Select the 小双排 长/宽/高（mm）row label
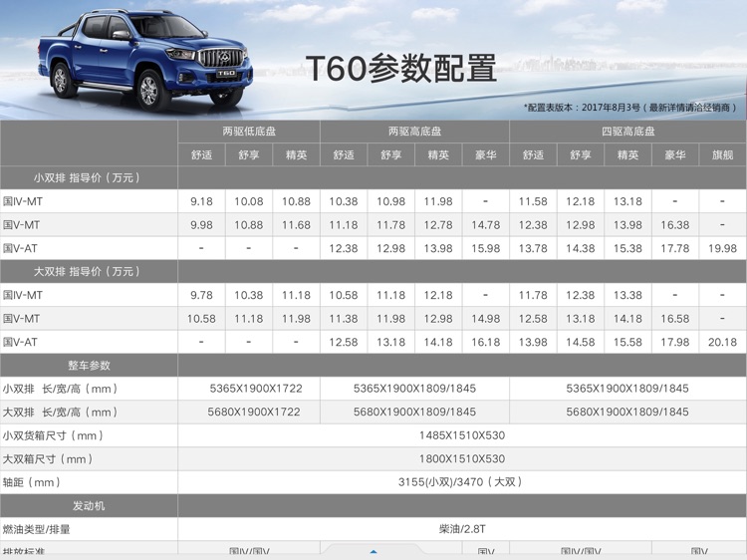 [x=60, y=389]
